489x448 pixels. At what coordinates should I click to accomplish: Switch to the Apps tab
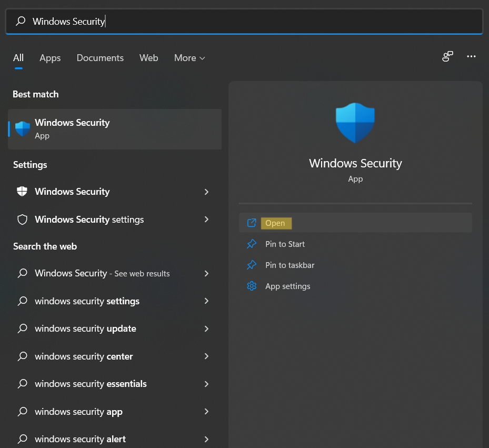(49, 58)
